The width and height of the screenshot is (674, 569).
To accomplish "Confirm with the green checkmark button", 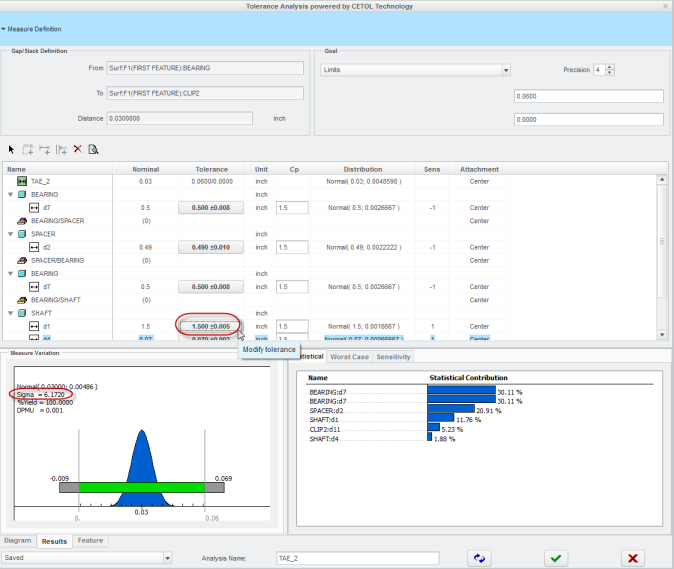I will (x=558, y=558).
